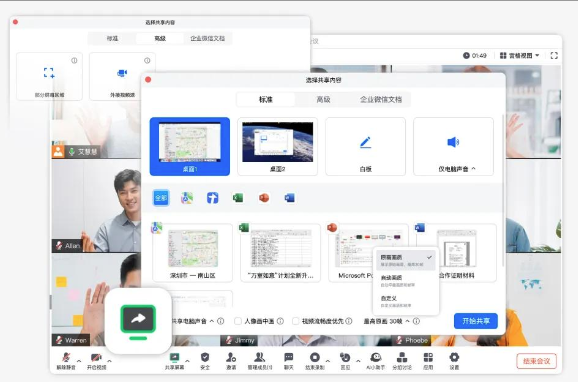Open the Chat bubble icon
578x382 pixels.
tap(289, 357)
